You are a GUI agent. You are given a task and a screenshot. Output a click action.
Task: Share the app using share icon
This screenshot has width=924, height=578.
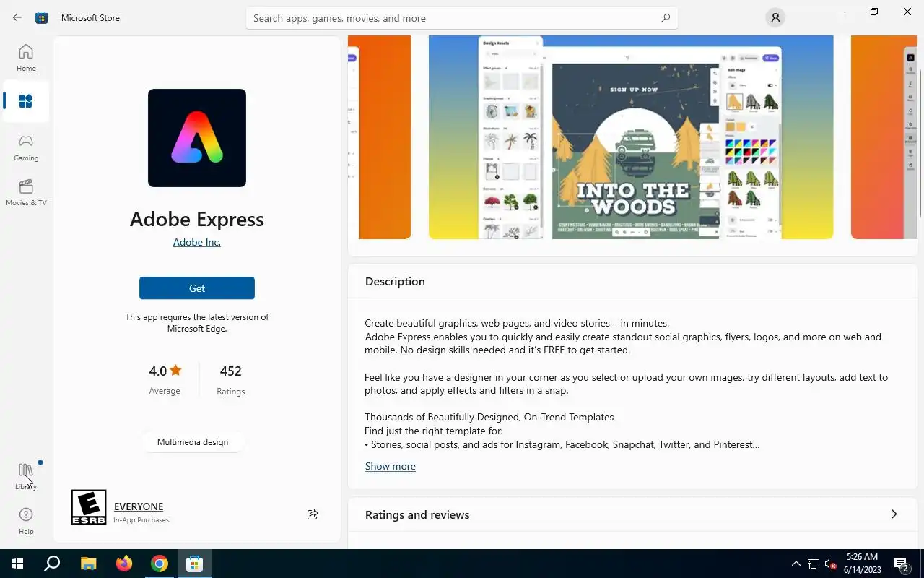pos(313,514)
